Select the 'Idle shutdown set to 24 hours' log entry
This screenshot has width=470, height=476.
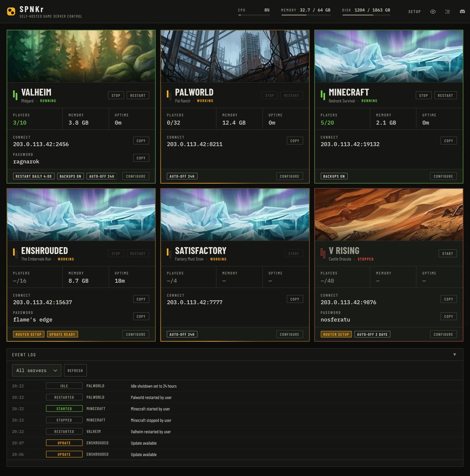click(235, 386)
